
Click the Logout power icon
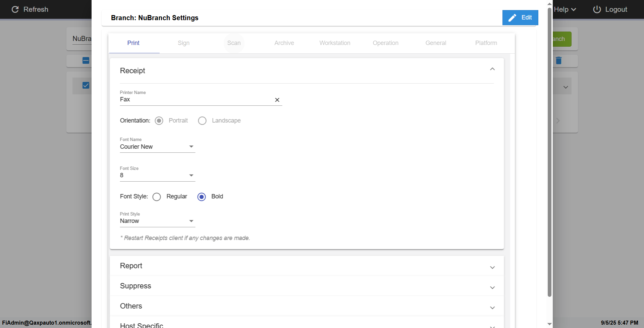[x=597, y=9]
